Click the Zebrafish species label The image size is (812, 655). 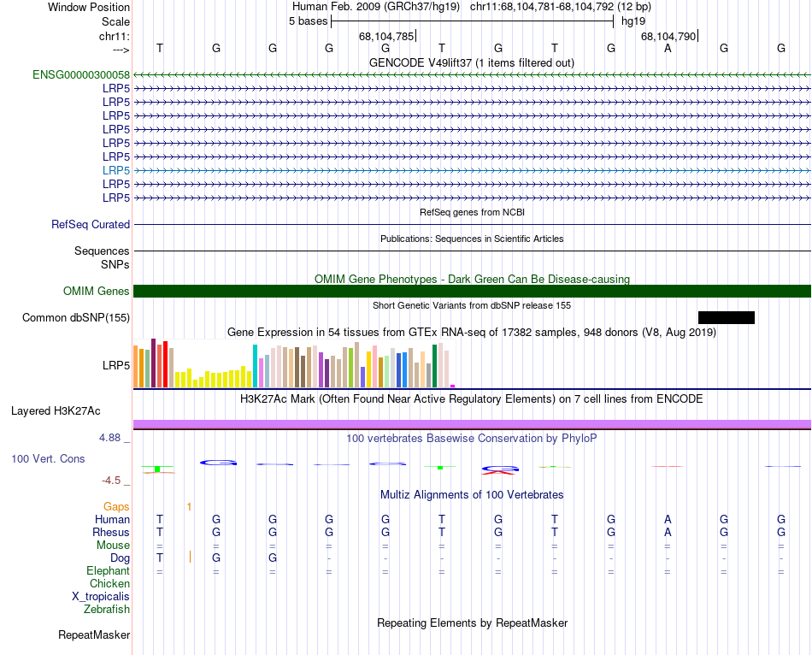[107, 610]
